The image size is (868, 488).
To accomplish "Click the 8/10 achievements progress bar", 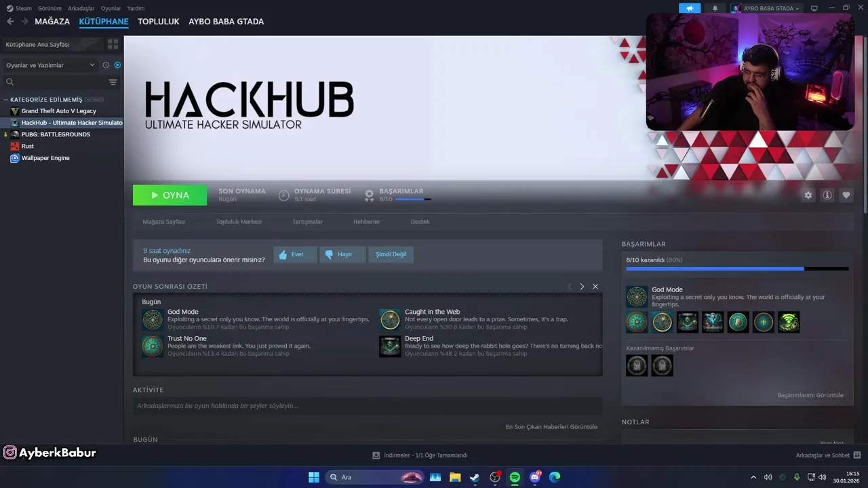I will click(737, 268).
